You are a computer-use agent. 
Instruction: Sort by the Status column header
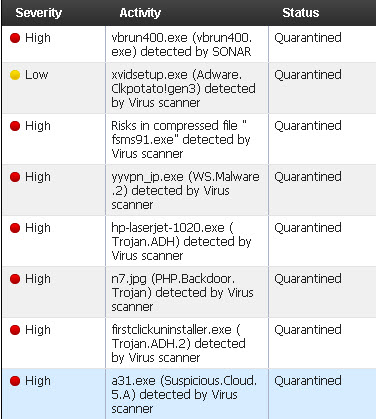[x=301, y=13]
